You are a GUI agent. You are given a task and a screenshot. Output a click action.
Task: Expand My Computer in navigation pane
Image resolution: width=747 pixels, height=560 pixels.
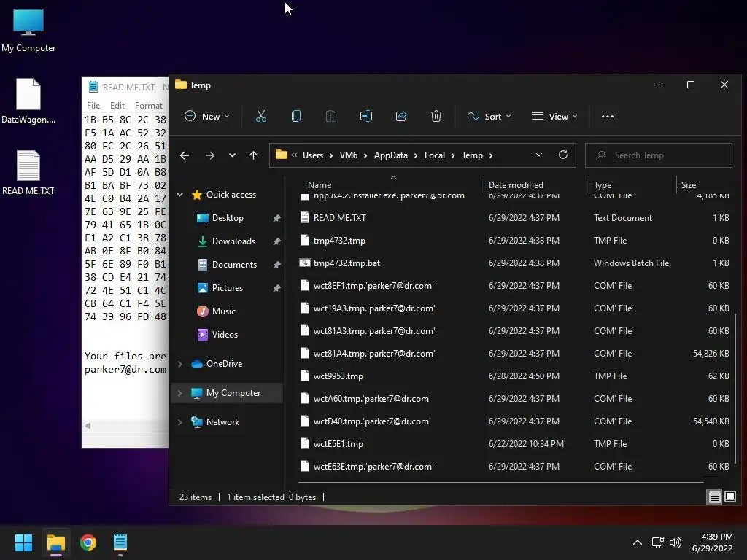tap(180, 393)
